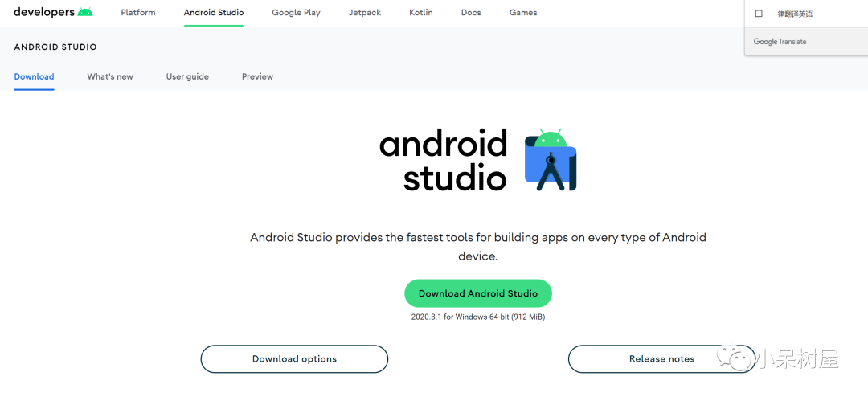Open the Games nav item
868x397 pixels.
[x=523, y=12]
